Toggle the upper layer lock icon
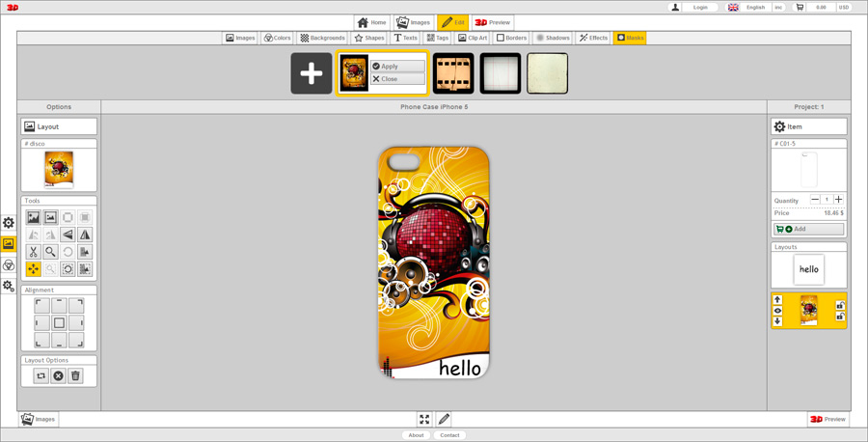868x442 pixels. pyautogui.click(x=840, y=305)
